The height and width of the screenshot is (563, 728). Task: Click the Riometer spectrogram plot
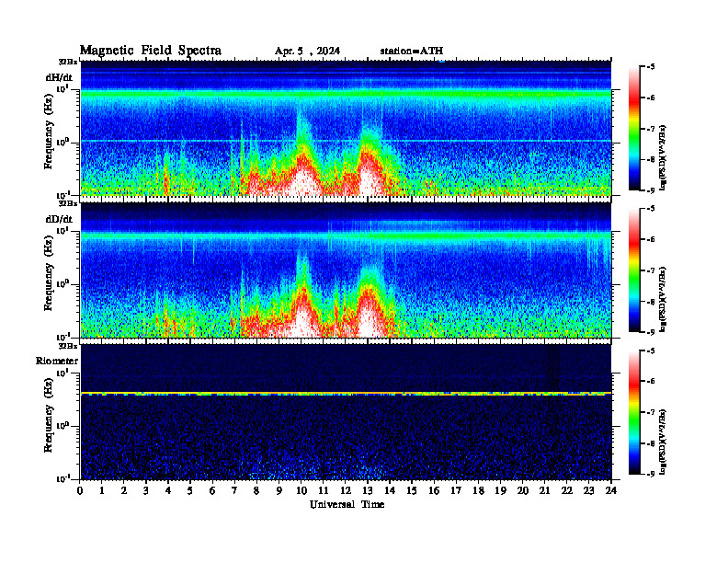(x=346, y=411)
